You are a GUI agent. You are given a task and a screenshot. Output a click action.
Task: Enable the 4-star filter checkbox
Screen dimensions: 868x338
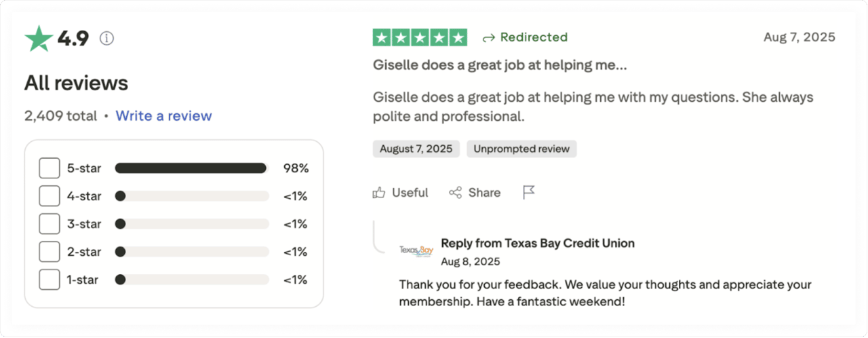50,196
